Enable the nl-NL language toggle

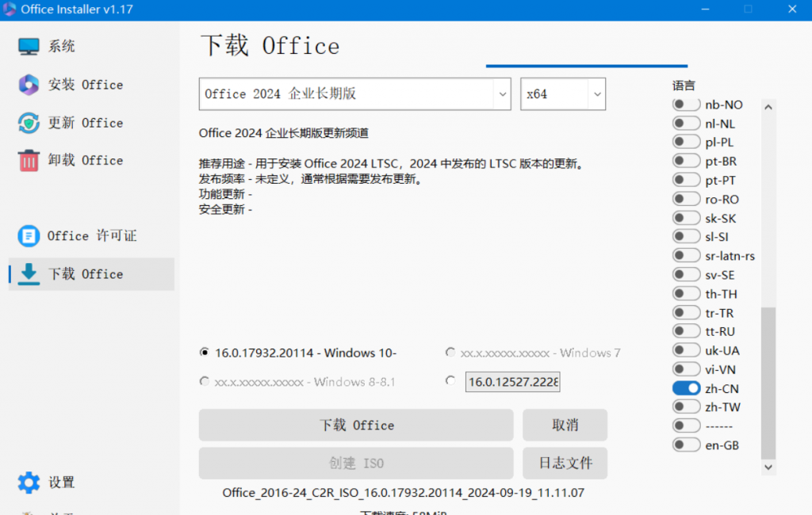[686, 123]
